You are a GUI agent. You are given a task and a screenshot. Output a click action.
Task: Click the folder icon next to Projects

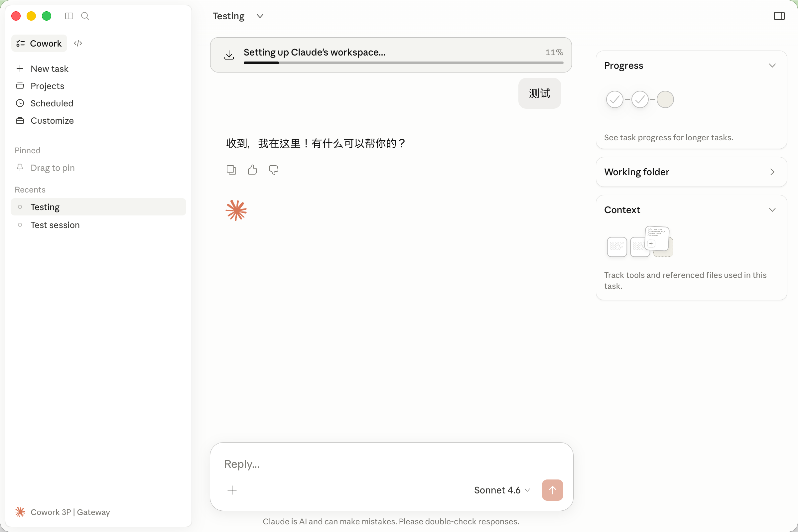20,85
